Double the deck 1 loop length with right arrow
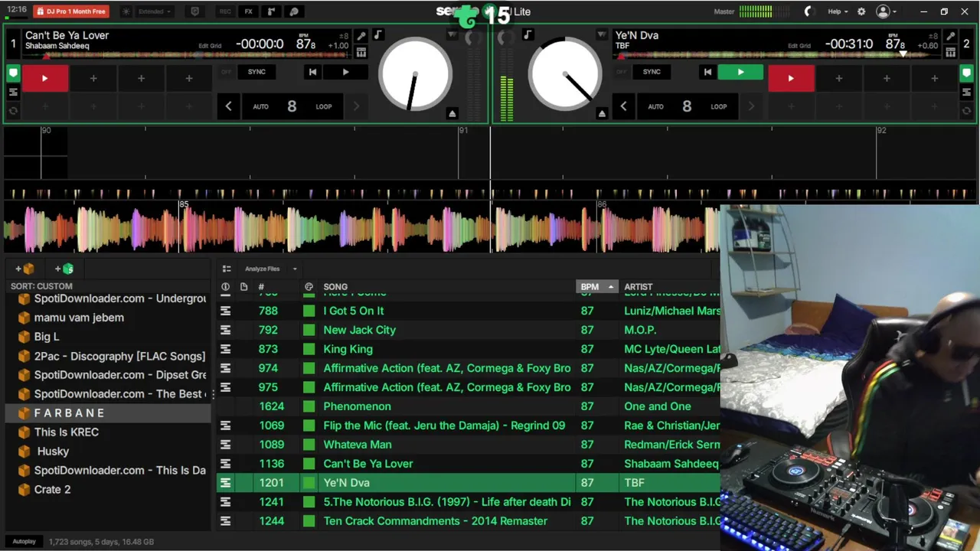Image resolution: width=980 pixels, height=551 pixels. tap(355, 106)
